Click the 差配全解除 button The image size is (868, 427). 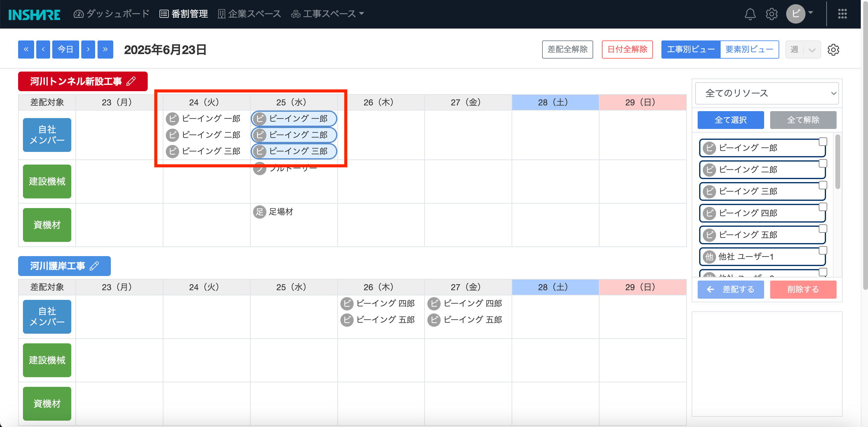pos(567,50)
